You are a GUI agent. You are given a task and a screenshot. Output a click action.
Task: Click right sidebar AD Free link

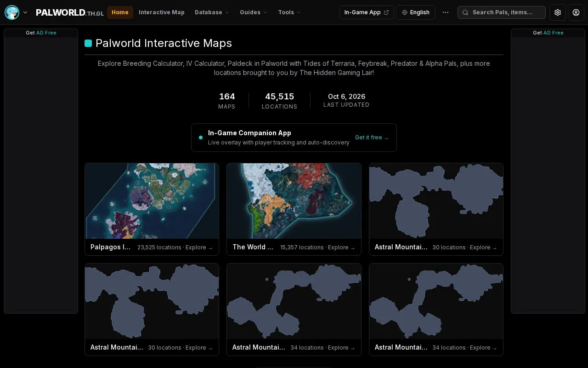tap(554, 33)
